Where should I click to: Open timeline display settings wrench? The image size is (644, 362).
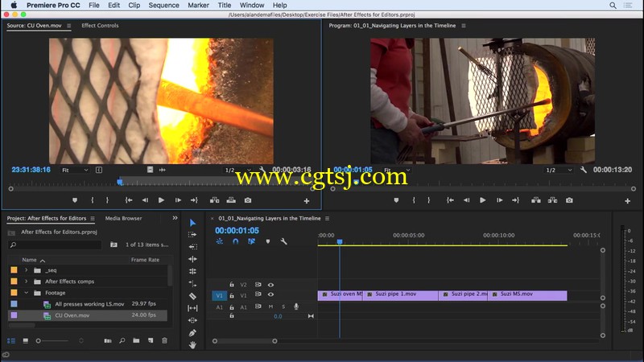[284, 241]
